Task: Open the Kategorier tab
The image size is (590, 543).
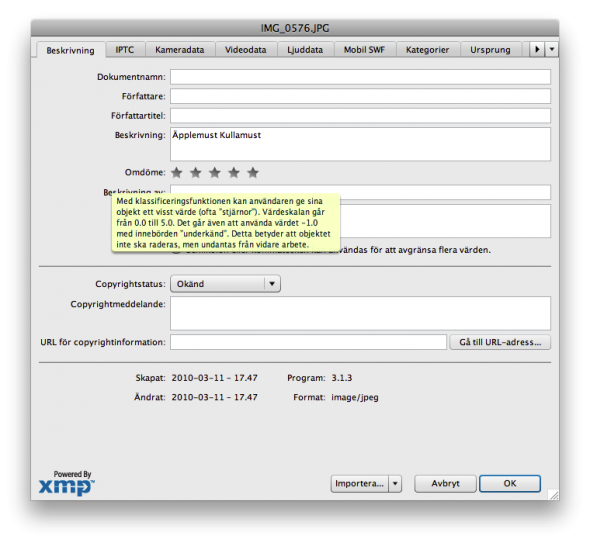Action: tap(427, 50)
